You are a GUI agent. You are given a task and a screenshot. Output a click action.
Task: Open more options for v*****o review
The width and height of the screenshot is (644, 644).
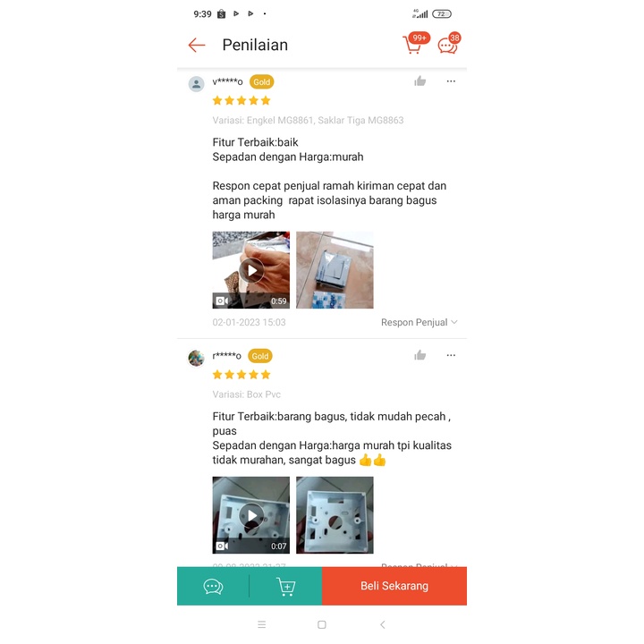(451, 81)
